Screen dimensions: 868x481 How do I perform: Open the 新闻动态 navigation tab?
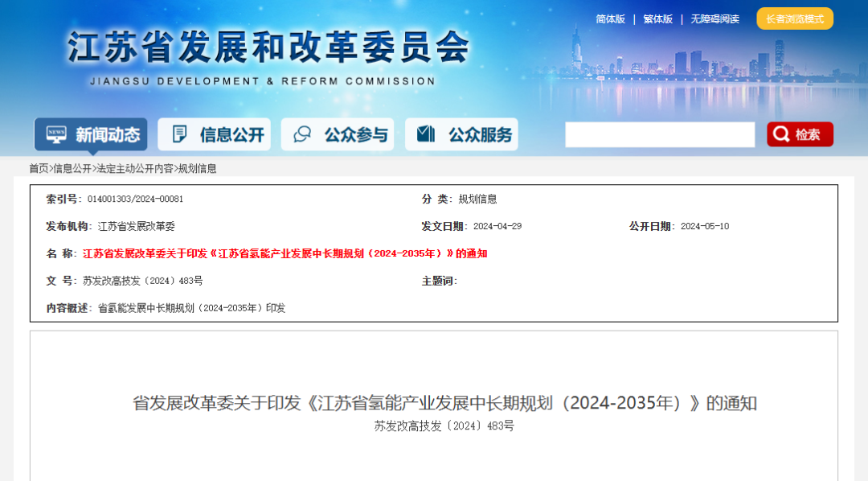91,134
